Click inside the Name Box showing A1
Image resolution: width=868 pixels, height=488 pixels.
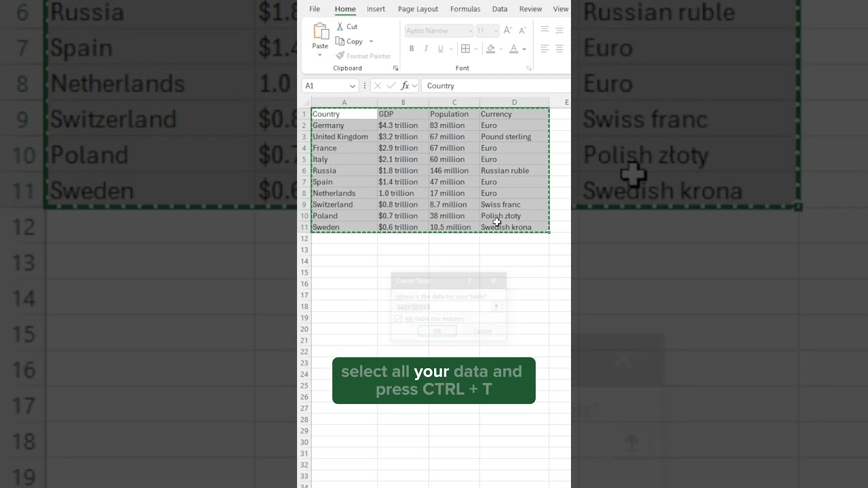coord(325,85)
